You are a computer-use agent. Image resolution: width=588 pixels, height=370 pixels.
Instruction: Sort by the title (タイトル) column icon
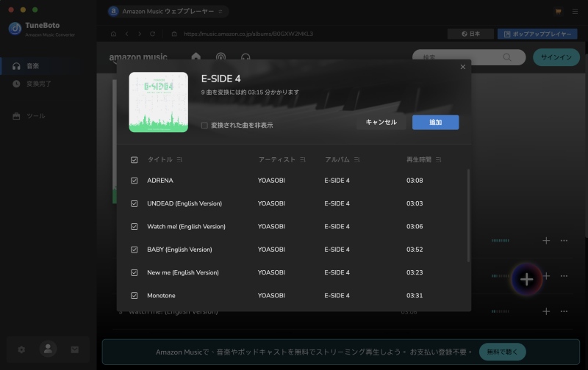pyautogui.click(x=179, y=159)
